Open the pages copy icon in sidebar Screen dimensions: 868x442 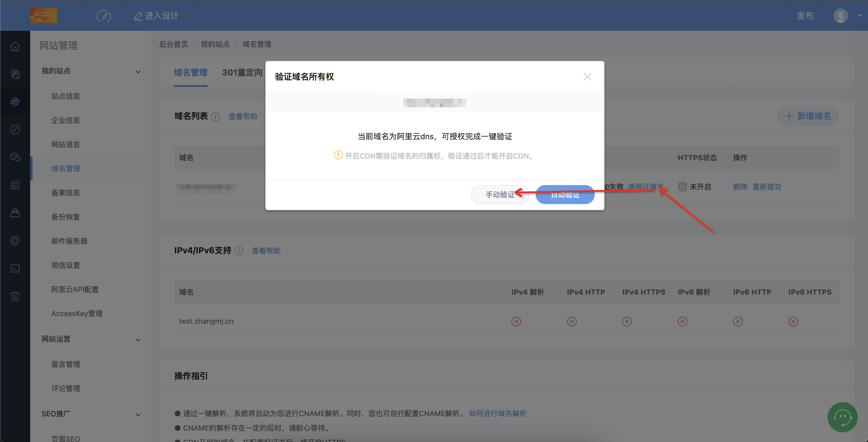15,74
